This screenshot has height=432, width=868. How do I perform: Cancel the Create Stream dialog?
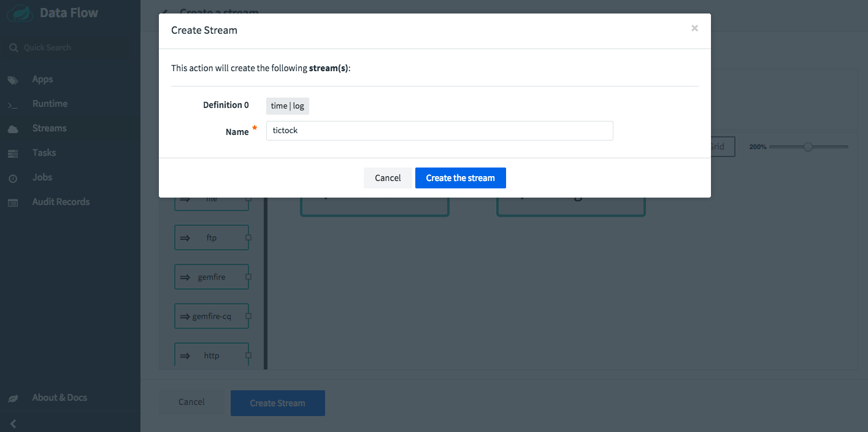pyautogui.click(x=388, y=178)
